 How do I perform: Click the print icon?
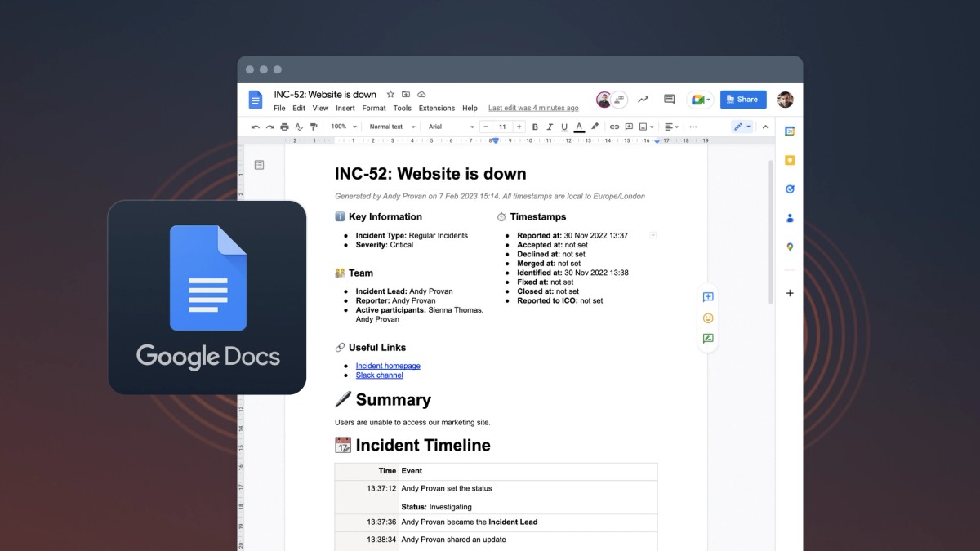pyautogui.click(x=285, y=127)
